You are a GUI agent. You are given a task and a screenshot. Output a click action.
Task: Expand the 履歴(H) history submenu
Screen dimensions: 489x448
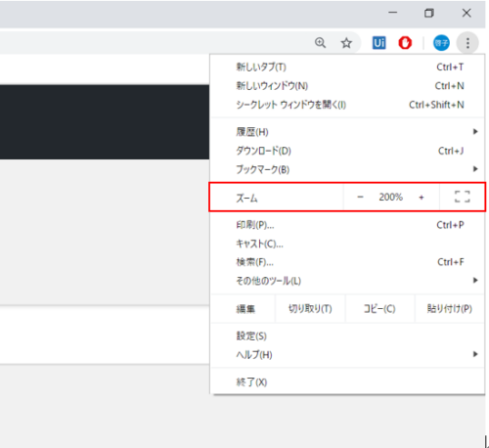click(x=348, y=132)
